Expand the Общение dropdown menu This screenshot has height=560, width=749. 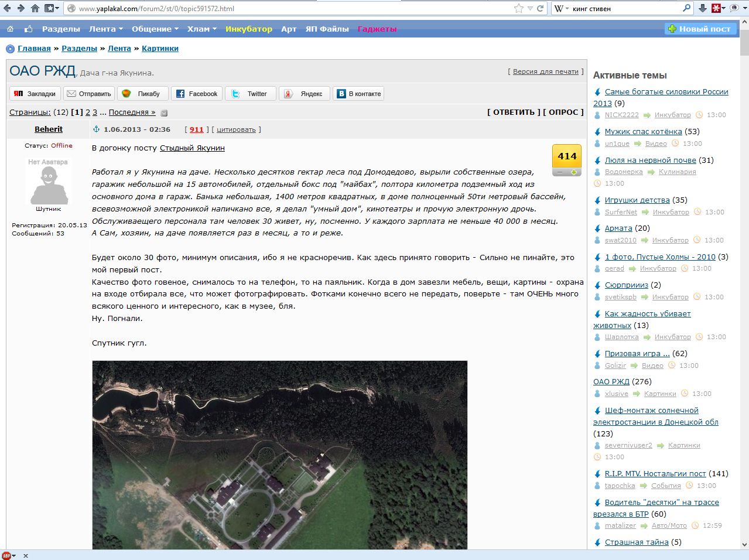[x=155, y=29]
